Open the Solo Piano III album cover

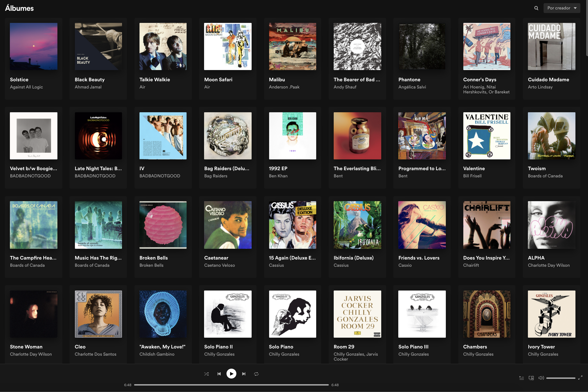click(422, 314)
